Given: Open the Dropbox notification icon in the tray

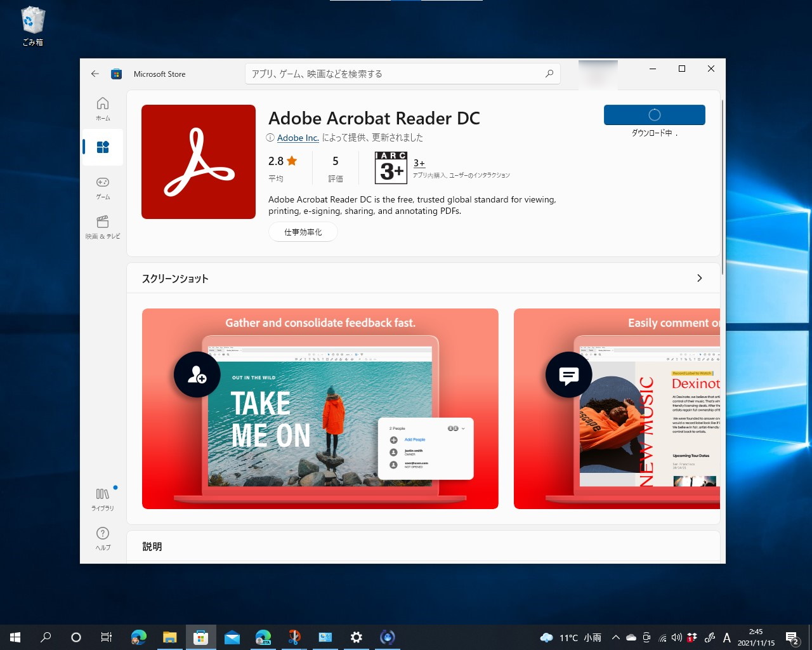Looking at the screenshot, I should 691,637.
